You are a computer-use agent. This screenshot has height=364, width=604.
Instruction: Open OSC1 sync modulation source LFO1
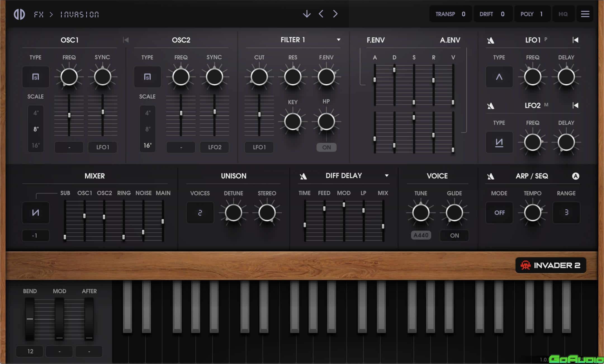(103, 147)
